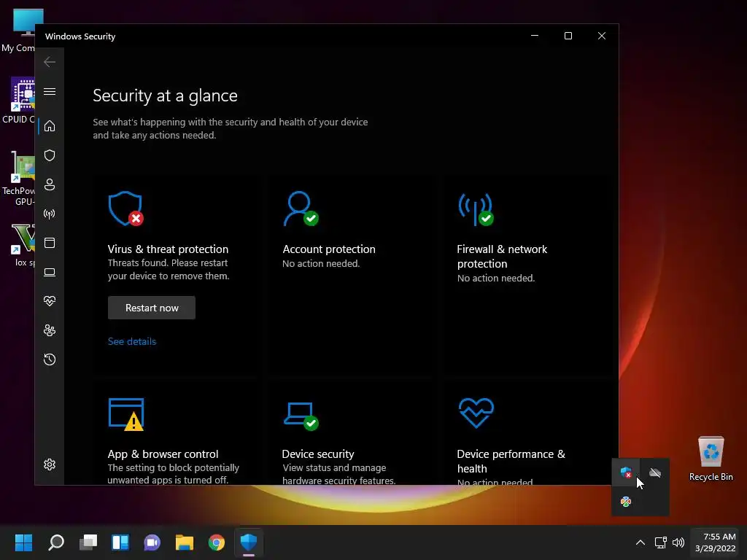The height and width of the screenshot is (560, 747).
Task: Open the See details link
Action: click(x=132, y=341)
